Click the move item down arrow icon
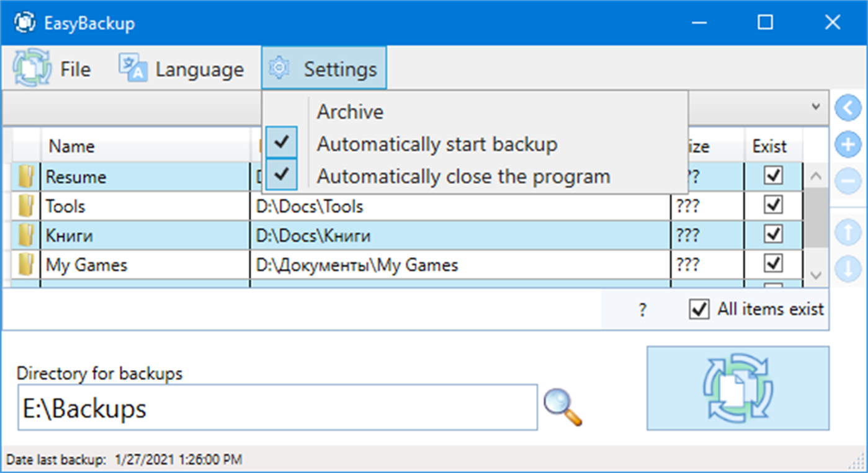Screen dimensions: 868x473 pyautogui.click(x=848, y=270)
